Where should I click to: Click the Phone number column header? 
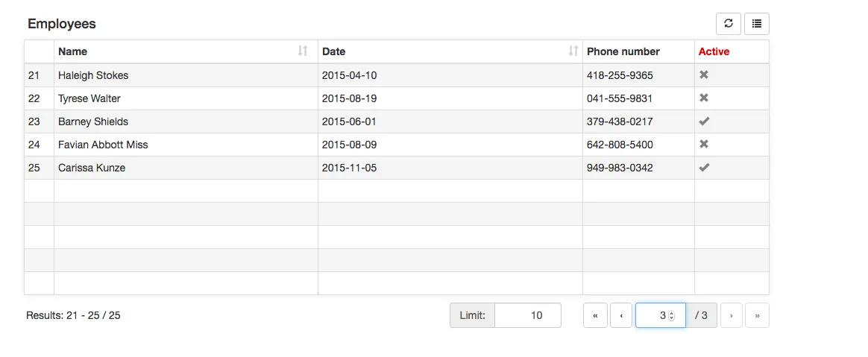click(623, 51)
